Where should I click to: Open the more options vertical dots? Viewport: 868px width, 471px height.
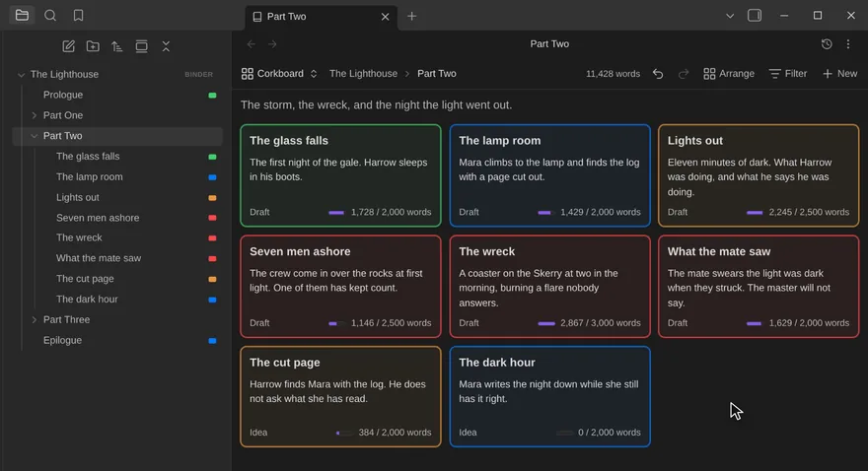coord(848,44)
